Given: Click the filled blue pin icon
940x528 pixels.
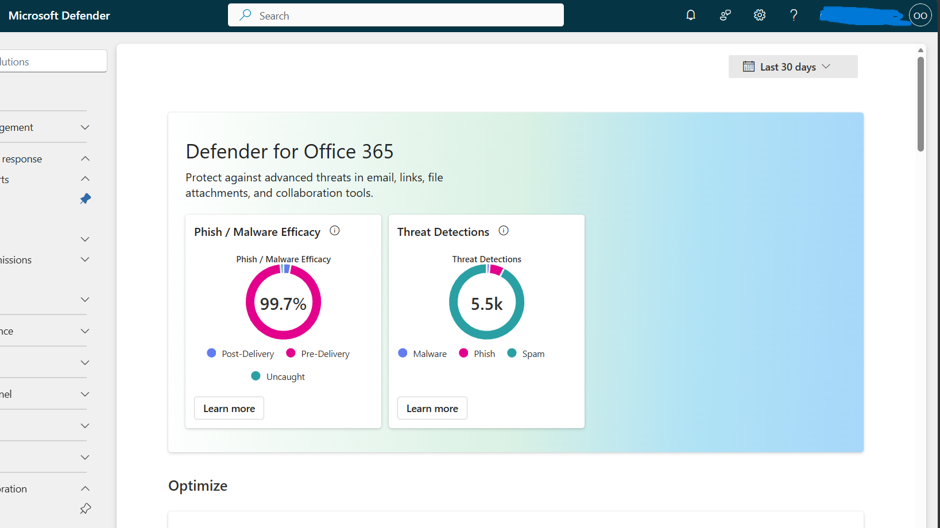Looking at the screenshot, I should (x=85, y=198).
